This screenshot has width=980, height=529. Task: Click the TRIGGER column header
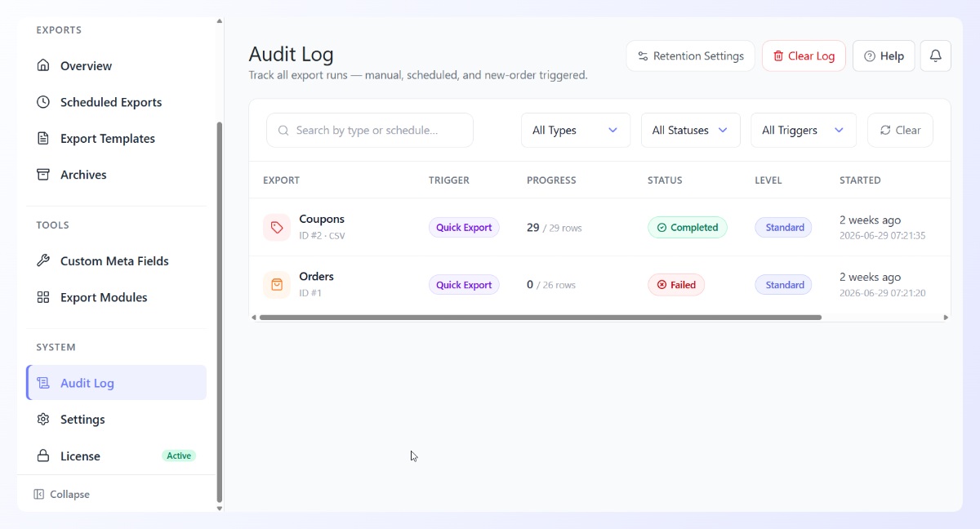tap(449, 180)
